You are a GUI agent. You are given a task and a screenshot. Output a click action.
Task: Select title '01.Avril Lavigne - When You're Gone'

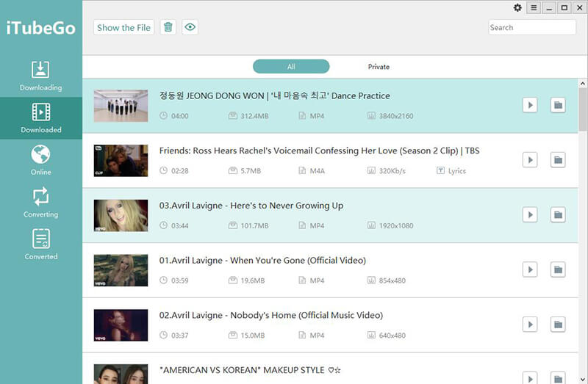click(x=262, y=261)
